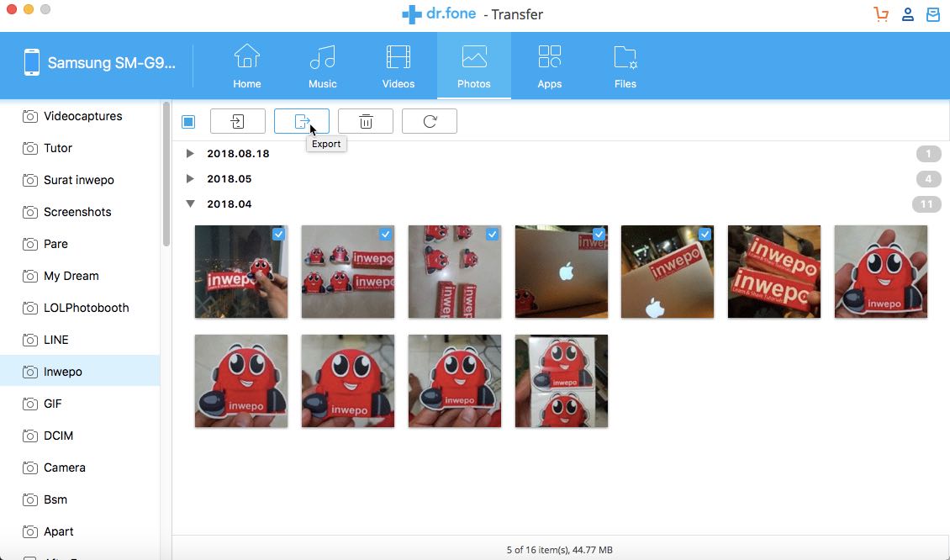Uncheck the third photo's checkbox

(x=492, y=234)
